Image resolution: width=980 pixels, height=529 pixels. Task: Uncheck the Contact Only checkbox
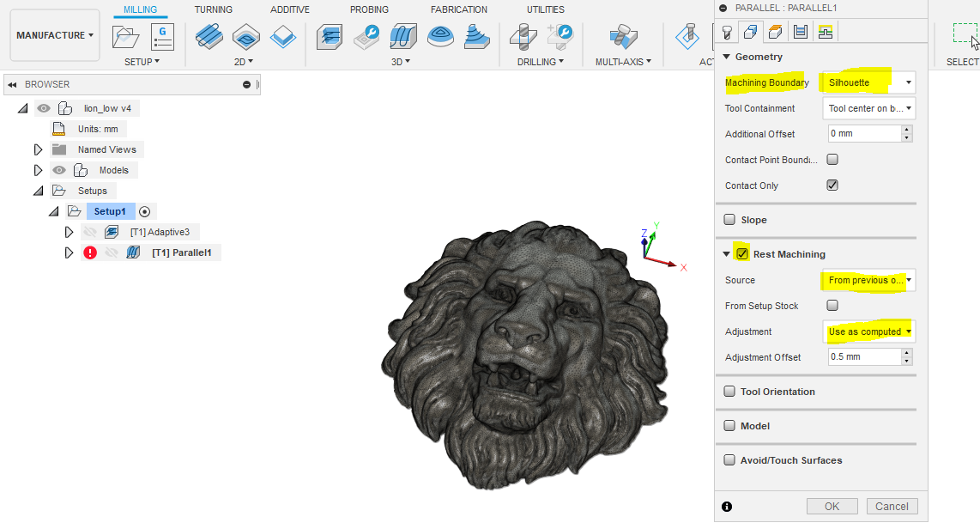click(832, 185)
